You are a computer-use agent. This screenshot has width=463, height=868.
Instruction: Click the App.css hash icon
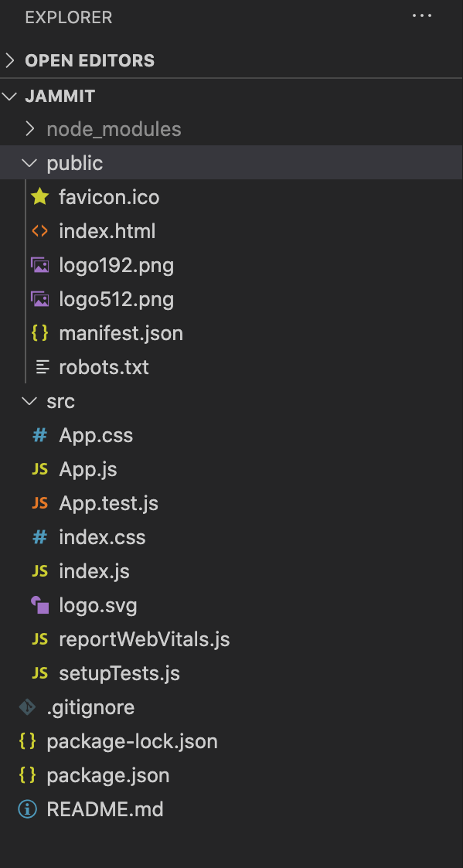[39, 435]
